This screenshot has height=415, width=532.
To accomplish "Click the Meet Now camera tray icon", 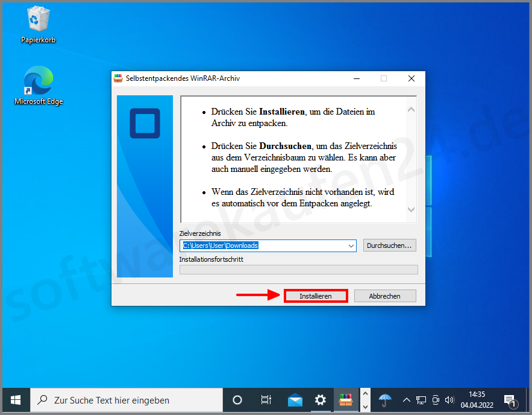I will click(x=436, y=400).
